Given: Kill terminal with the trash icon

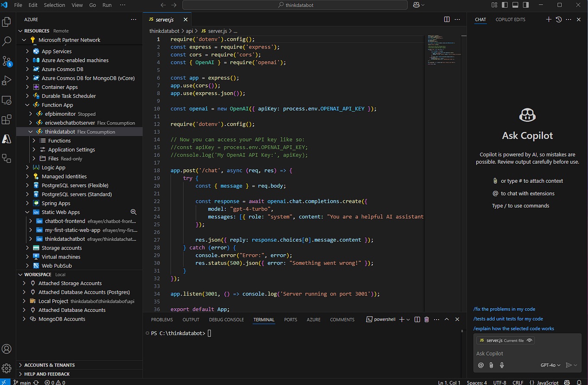Looking at the screenshot, I should point(426,320).
